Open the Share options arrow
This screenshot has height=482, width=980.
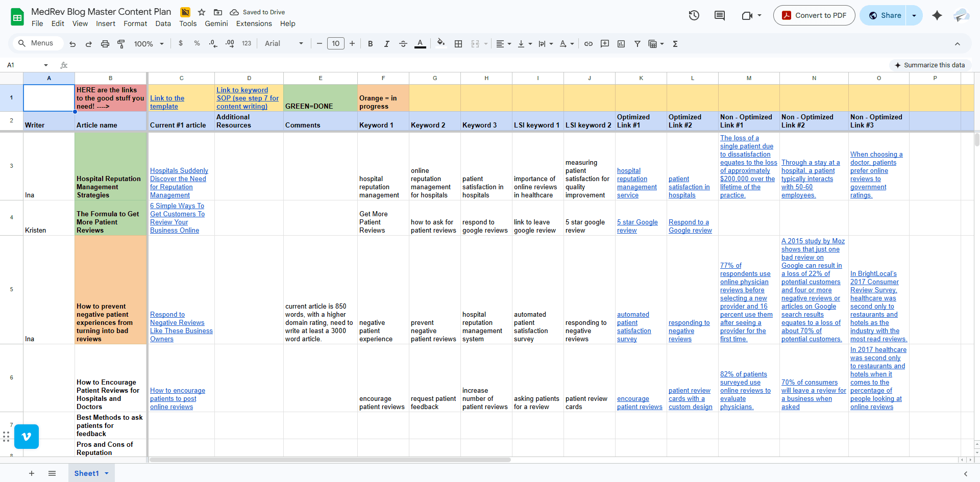pyautogui.click(x=914, y=15)
